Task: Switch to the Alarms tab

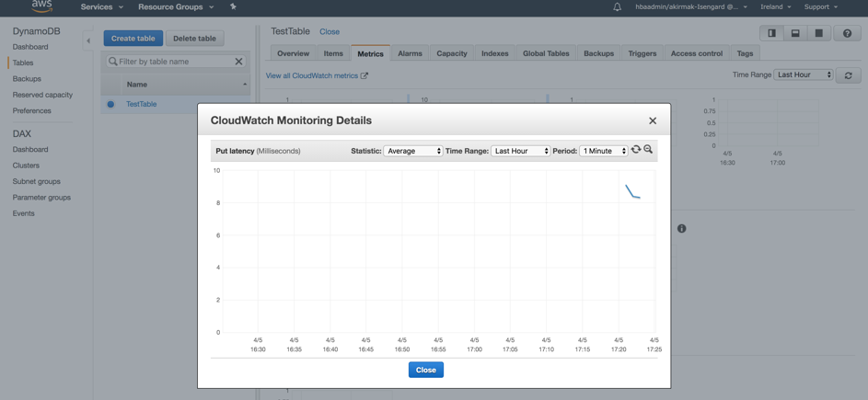Action: (410, 53)
